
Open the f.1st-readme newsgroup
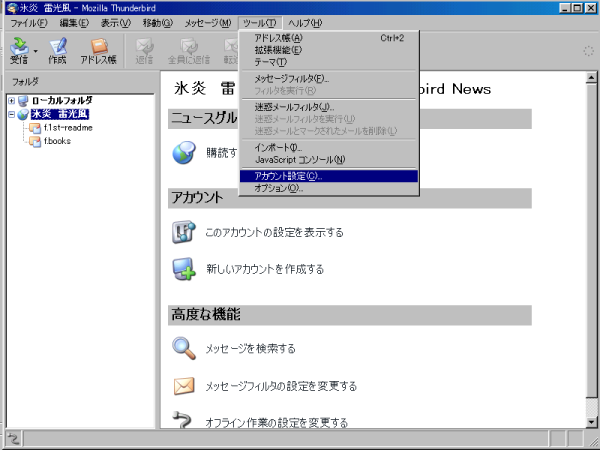[68, 128]
